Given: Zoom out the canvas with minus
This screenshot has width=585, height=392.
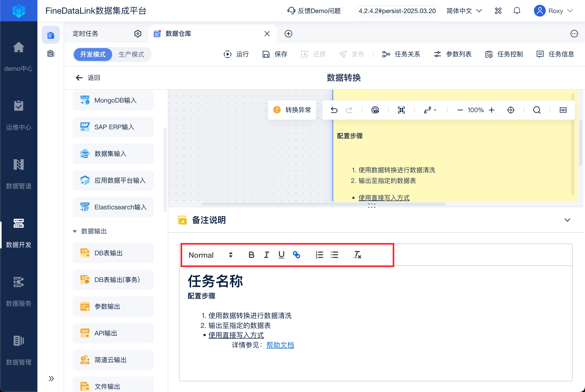Looking at the screenshot, I should tap(460, 110).
